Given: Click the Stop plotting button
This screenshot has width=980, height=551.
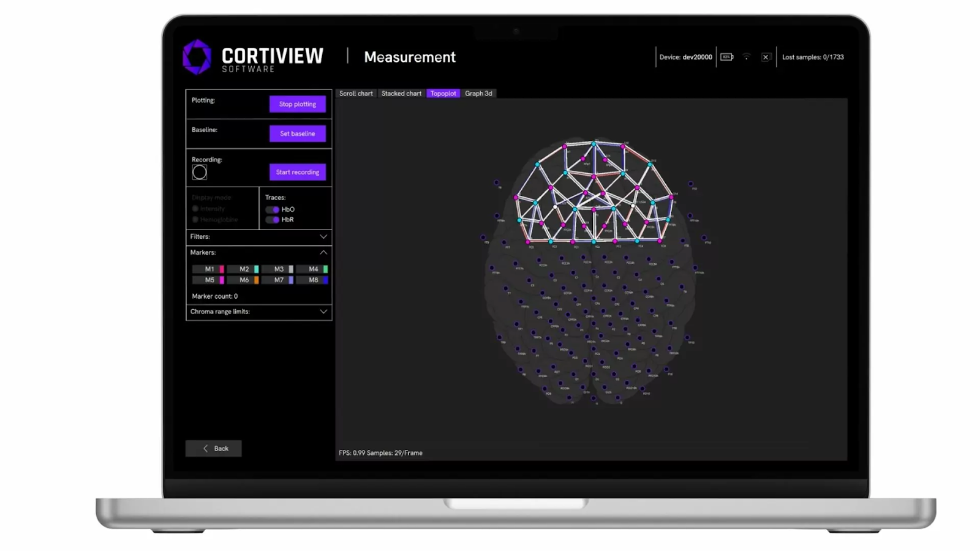Looking at the screenshot, I should (x=298, y=104).
